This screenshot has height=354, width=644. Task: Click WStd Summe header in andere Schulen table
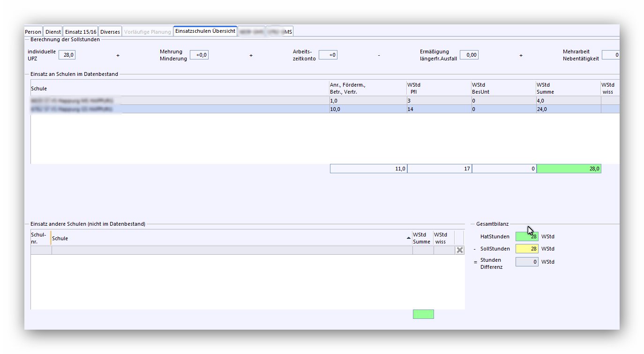[423, 238]
